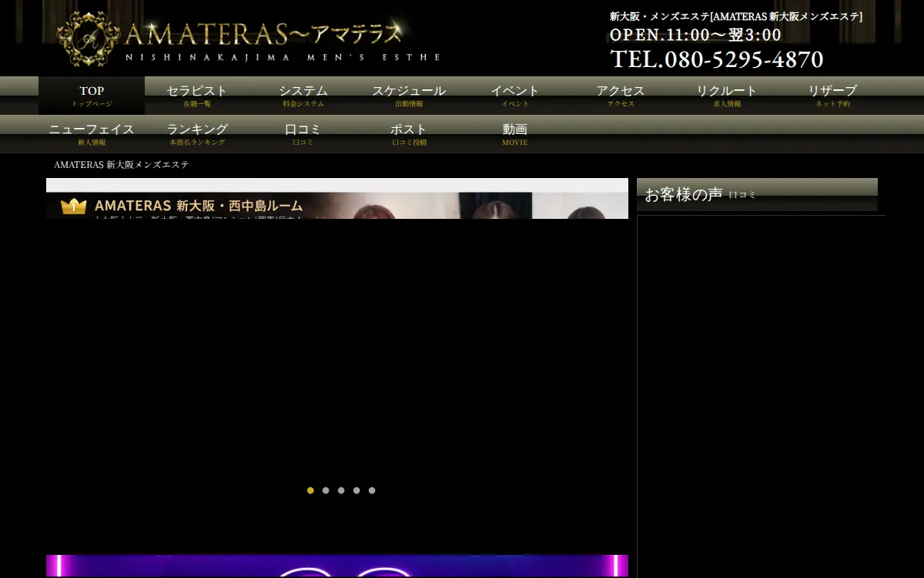Viewport: 924px width, 578px height.
Task: Open the ランキング menu item
Action: (x=197, y=134)
